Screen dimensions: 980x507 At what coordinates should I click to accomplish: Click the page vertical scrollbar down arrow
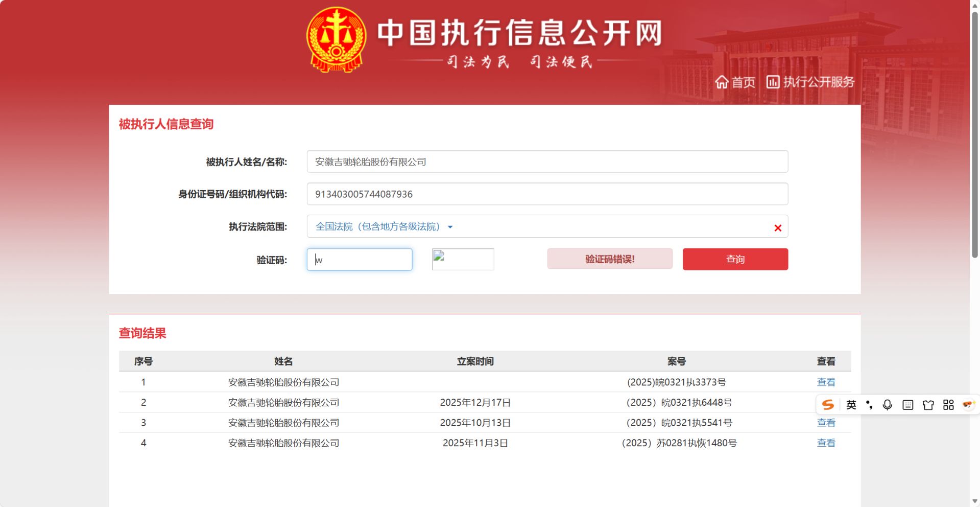[974, 501]
